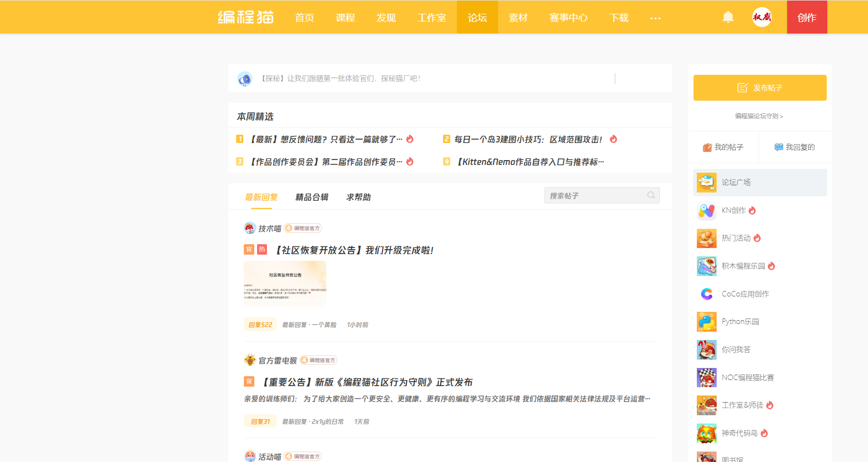Open post 新版《编程猫社区行为守则》正式发布
Screen dimensions: 868x462
coord(367,382)
